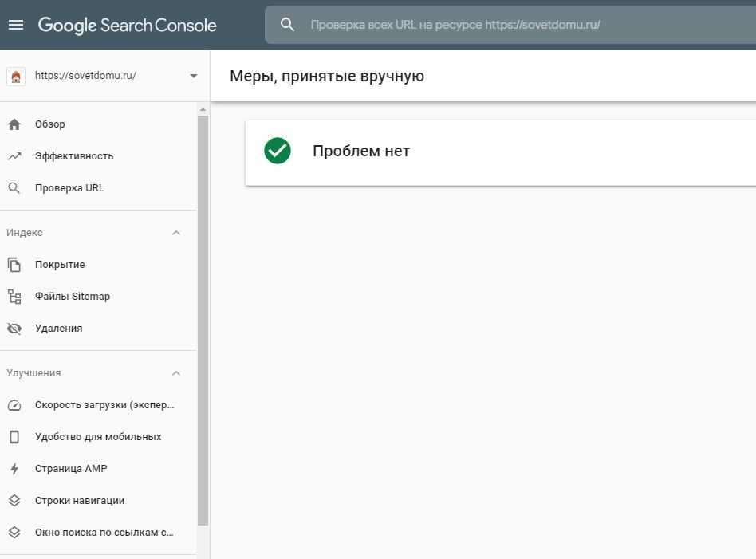Collapse the Улучшения section
Image resolution: width=756 pixels, height=559 pixels.
pyautogui.click(x=176, y=373)
